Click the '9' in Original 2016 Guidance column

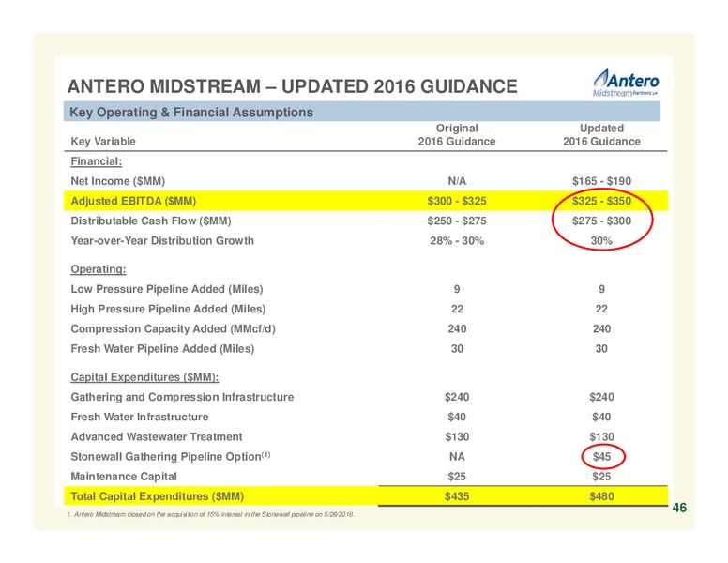point(457,289)
